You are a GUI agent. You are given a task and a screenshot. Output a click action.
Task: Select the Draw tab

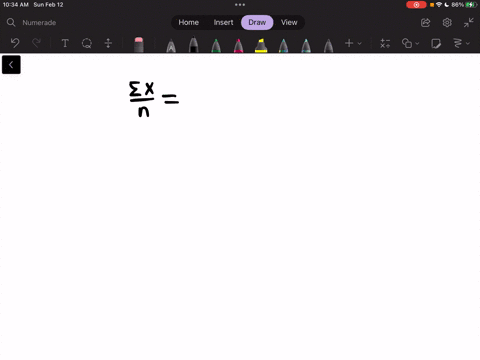pos(257,22)
